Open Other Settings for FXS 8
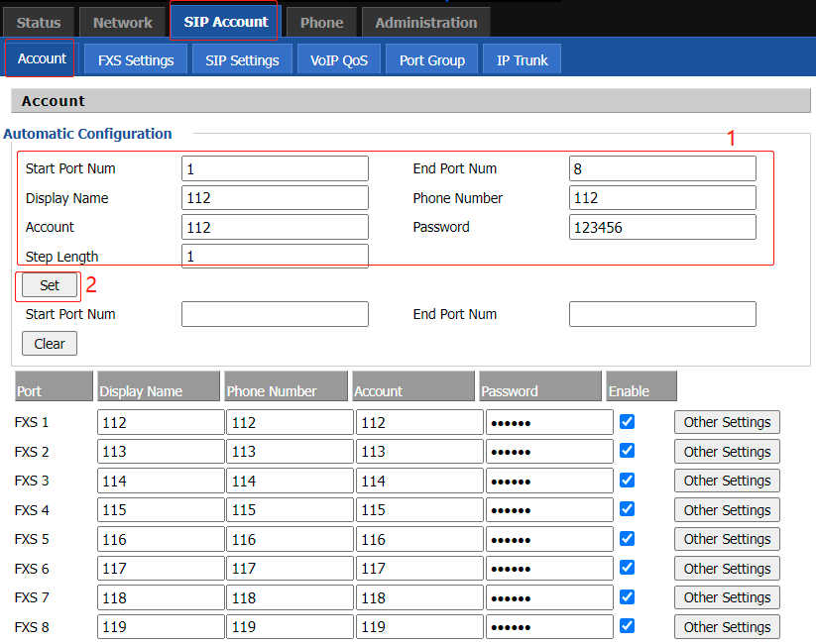The width and height of the screenshot is (816, 644). pyautogui.click(x=727, y=627)
